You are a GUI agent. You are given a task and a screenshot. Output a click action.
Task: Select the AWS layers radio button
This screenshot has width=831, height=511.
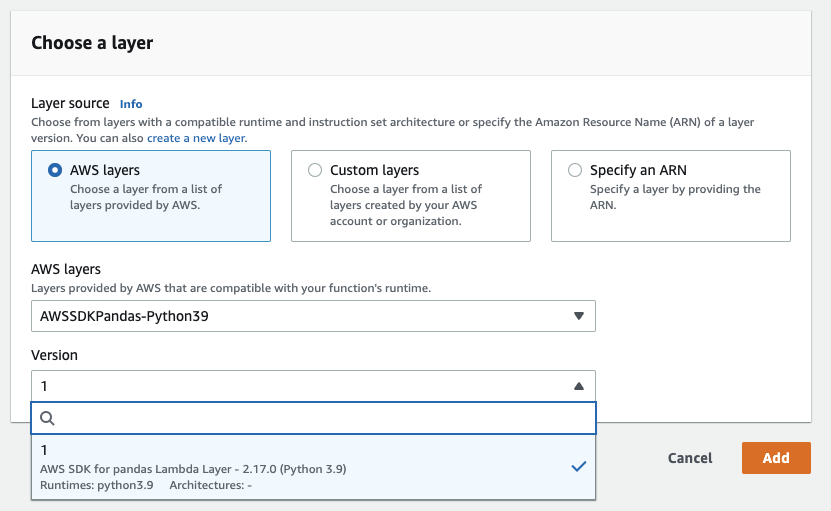[55, 170]
